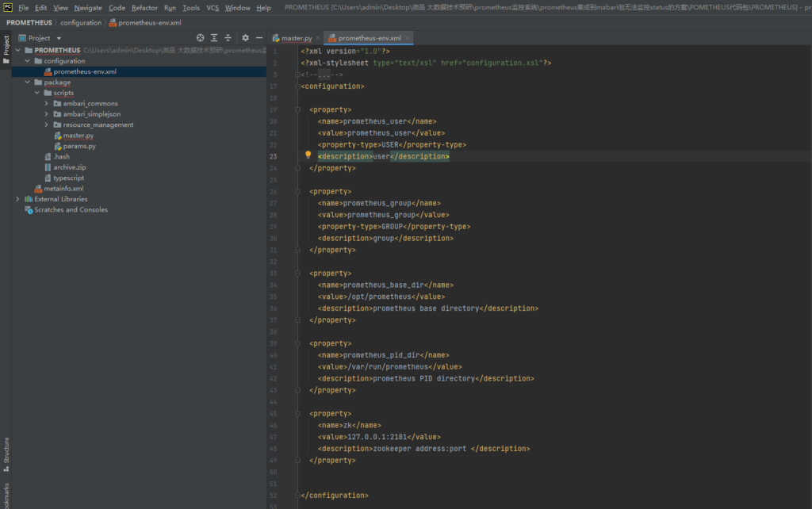Open the Bookmarks tool window stripe
The width and height of the screenshot is (812, 509).
tap(6, 496)
